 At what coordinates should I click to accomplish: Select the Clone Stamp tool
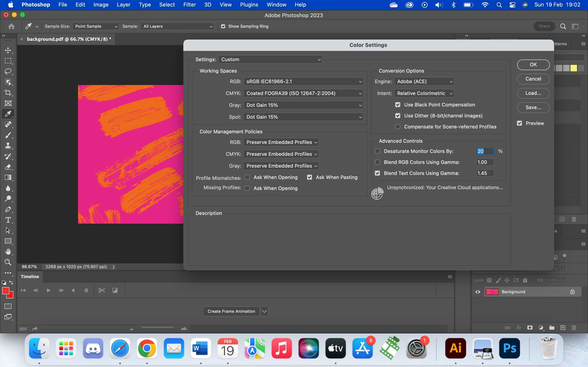[8, 146]
